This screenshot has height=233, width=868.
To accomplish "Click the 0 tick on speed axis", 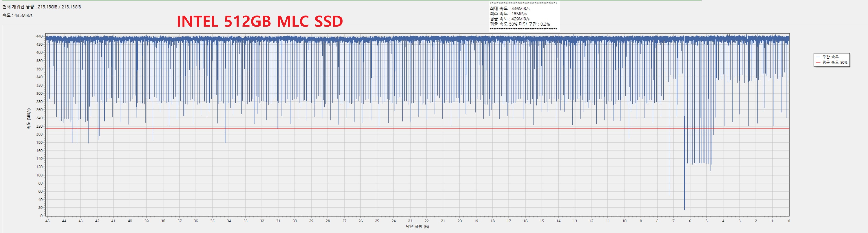I will point(41,216).
